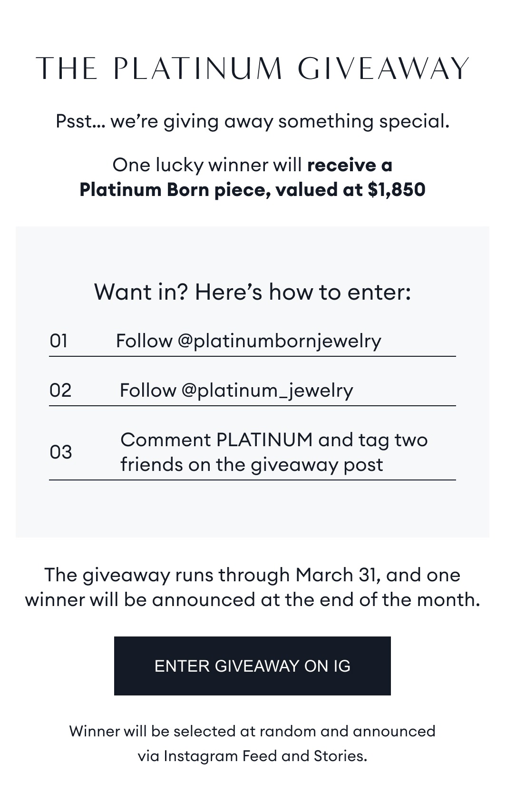
Task: Select step number 03
Action: coord(61,452)
